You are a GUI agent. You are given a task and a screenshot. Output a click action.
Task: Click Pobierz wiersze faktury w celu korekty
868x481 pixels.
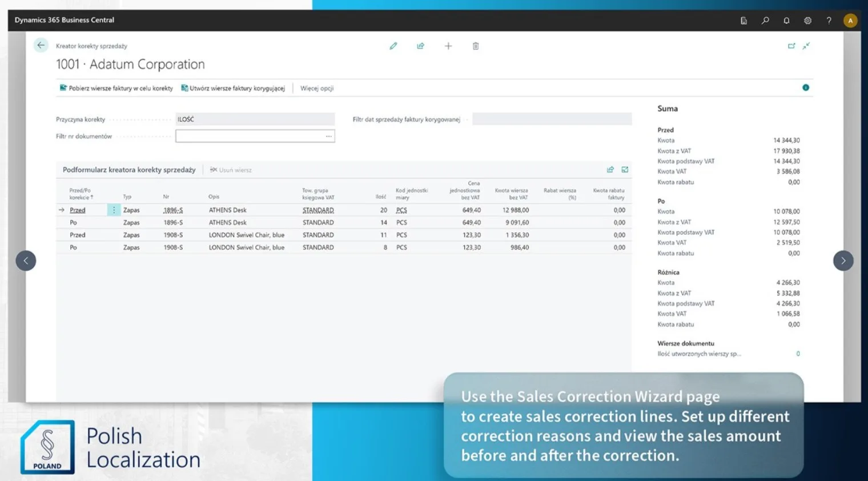[116, 88]
